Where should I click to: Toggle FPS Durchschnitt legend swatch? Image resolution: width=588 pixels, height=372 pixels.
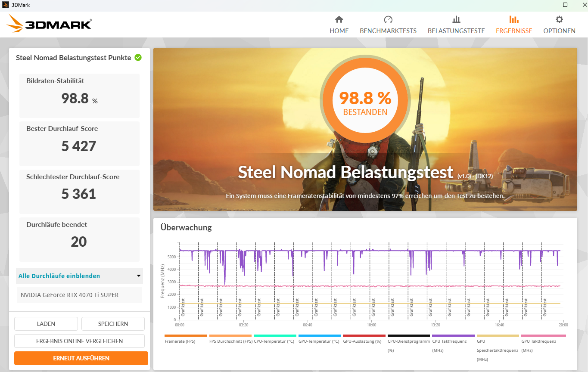(x=230, y=335)
